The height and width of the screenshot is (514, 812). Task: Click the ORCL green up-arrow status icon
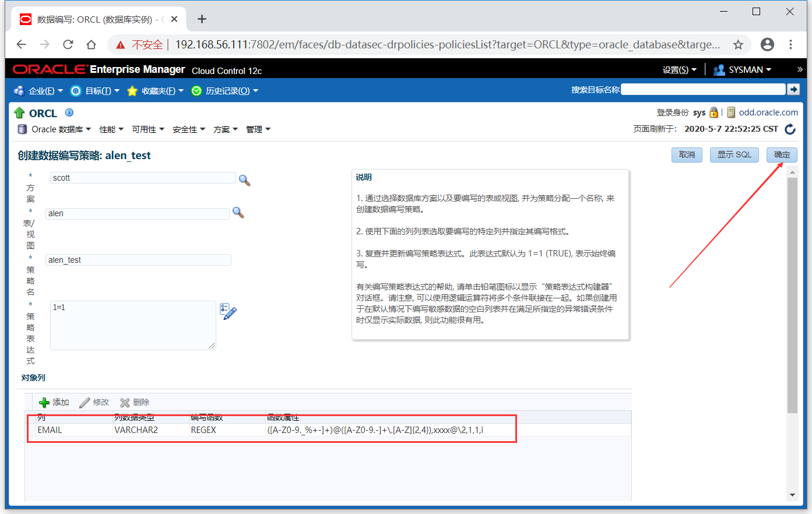click(x=19, y=113)
